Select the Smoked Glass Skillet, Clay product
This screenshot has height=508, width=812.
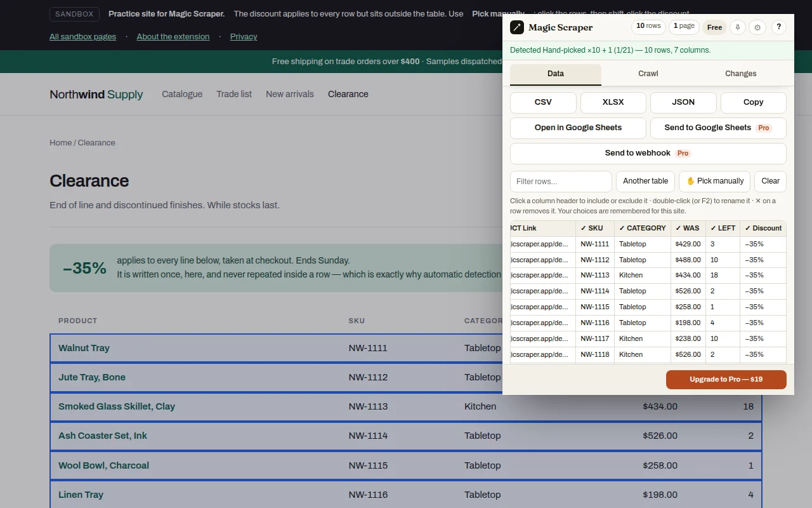click(x=117, y=406)
